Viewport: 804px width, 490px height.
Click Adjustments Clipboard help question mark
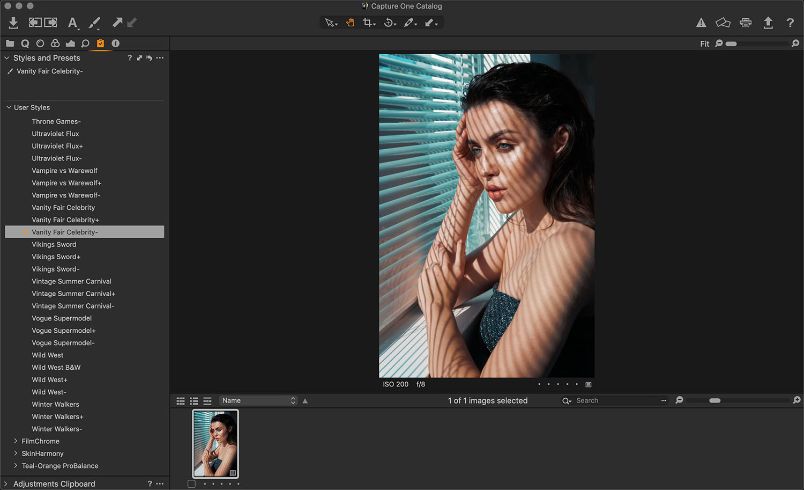point(150,483)
